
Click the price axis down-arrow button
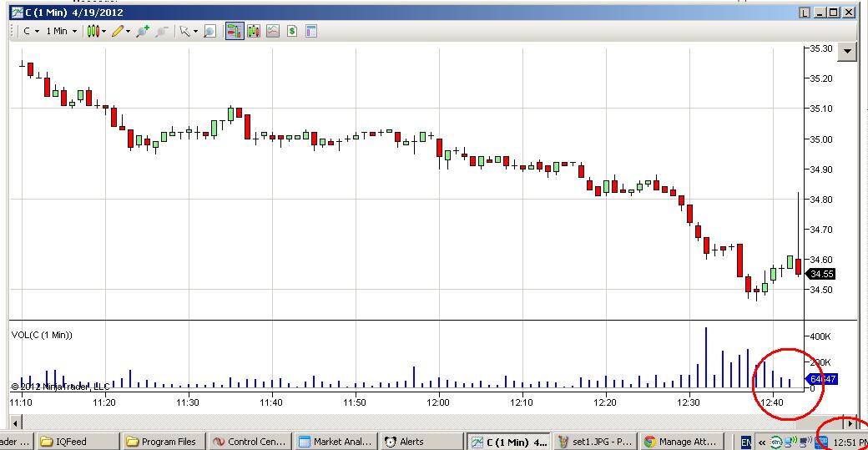tap(847, 52)
